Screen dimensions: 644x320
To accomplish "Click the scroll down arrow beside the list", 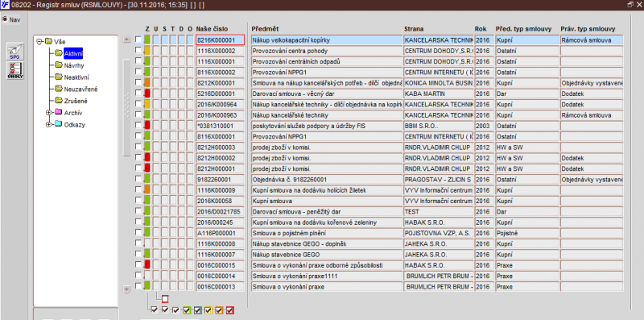I will tap(127, 289).
